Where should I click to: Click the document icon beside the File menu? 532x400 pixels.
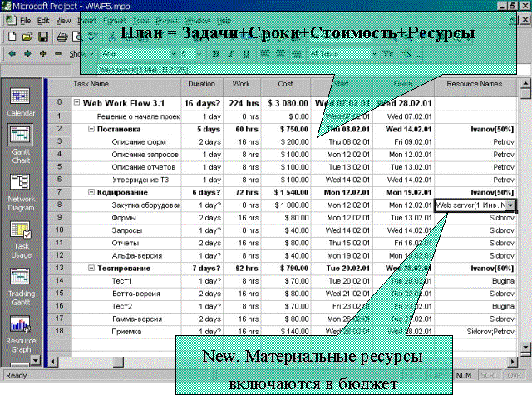coord(10,21)
